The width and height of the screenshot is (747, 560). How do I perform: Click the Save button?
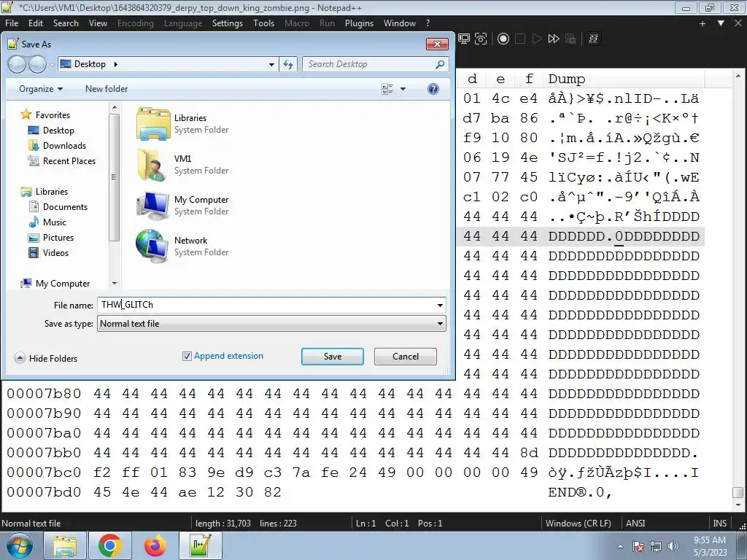click(333, 357)
